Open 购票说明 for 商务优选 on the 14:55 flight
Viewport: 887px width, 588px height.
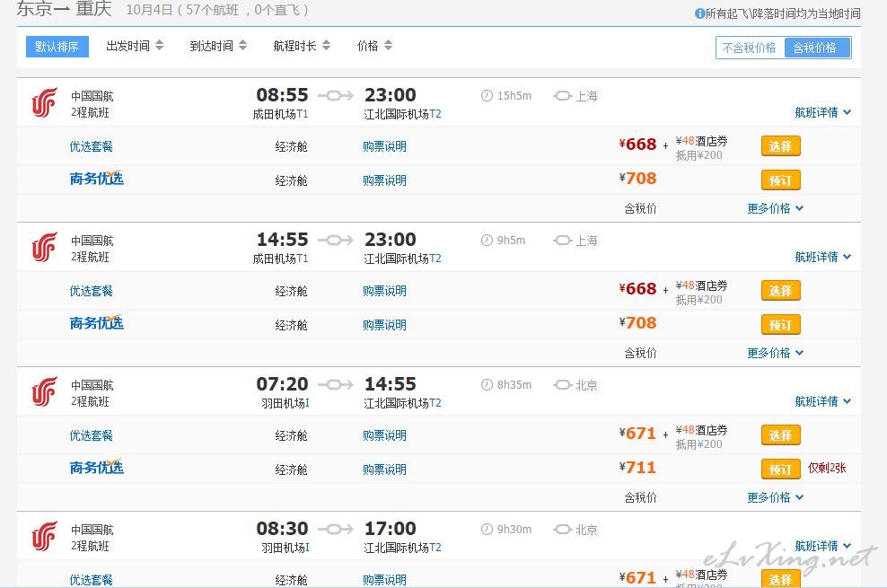coord(384,325)
